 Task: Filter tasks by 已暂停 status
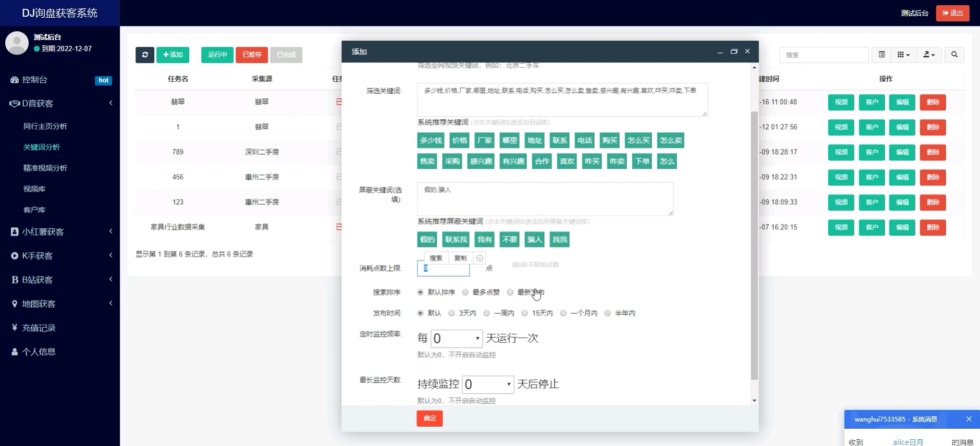click(252, 55)
